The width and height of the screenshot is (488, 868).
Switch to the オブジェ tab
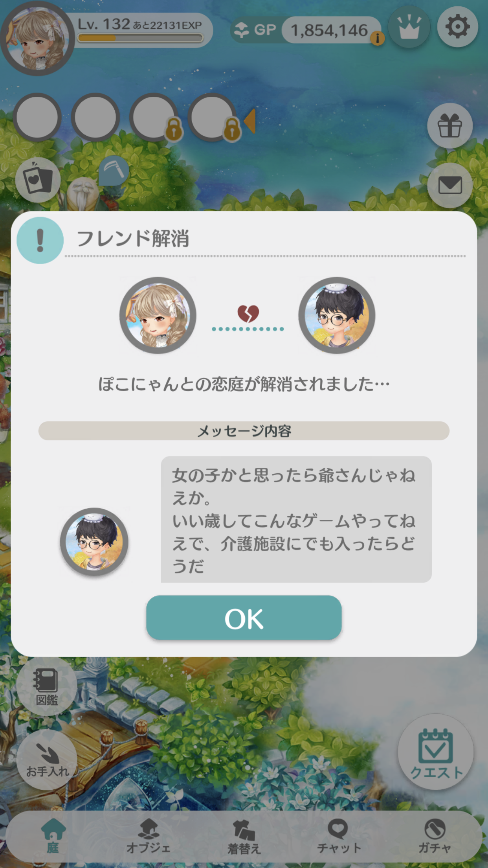click(x=149, y=836)
